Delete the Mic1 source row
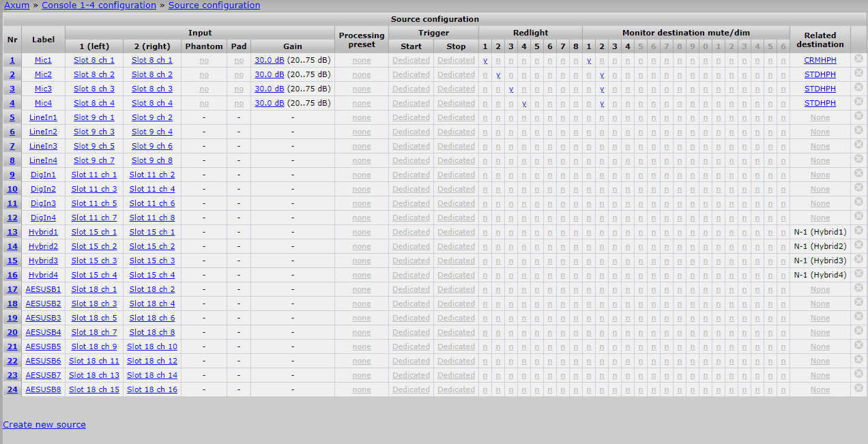 pos(858,59)
